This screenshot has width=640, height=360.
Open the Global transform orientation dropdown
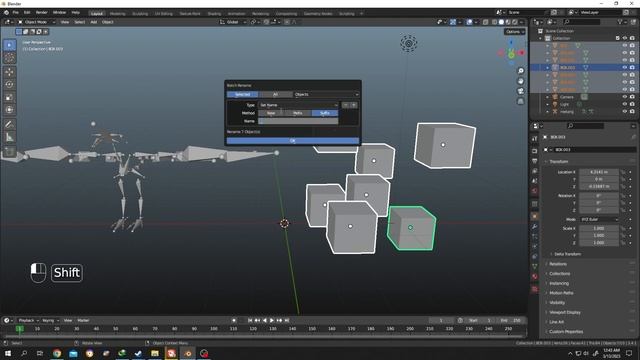pos(233,22)
